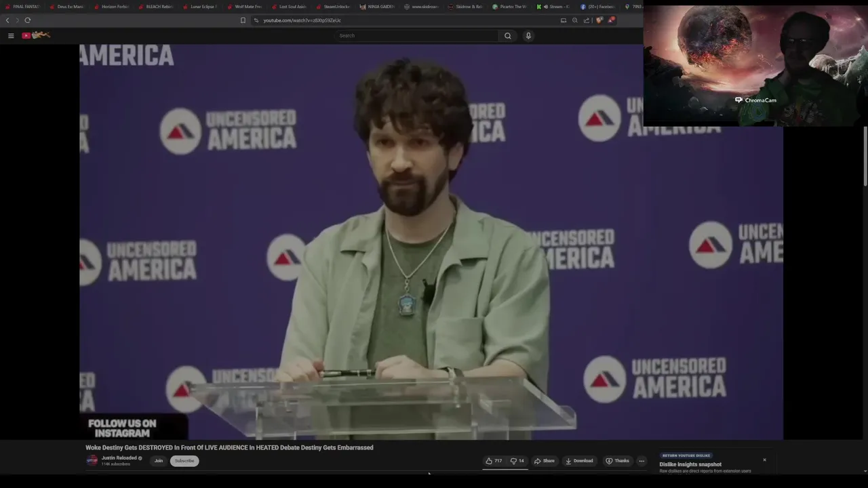Screen dimensions: 868x488
Task: Open the Justin Reloaded channel name link
Action: [x=119, y=458]
